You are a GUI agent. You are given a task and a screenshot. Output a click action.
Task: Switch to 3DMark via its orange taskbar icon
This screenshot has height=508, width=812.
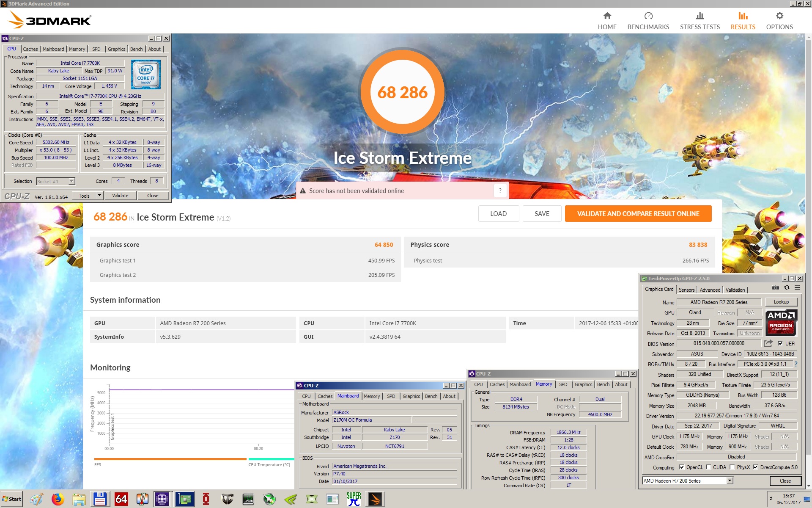click(375, 499)
